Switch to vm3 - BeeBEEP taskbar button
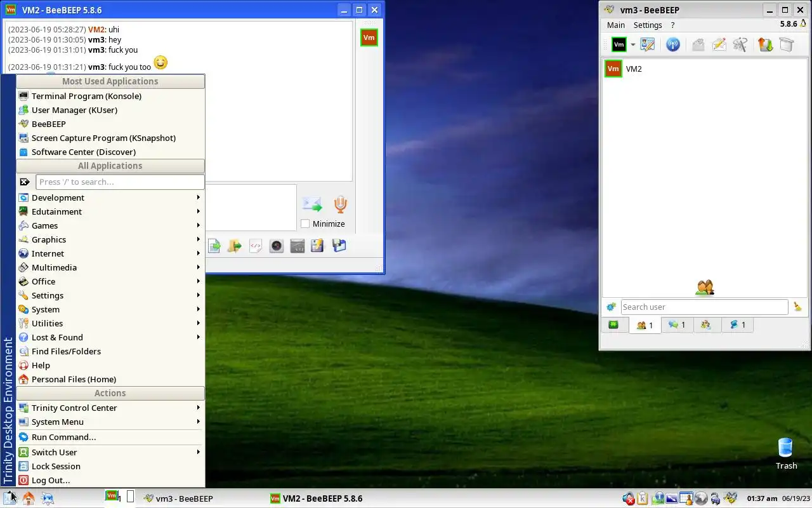812x508 pixels. [202, 498]
